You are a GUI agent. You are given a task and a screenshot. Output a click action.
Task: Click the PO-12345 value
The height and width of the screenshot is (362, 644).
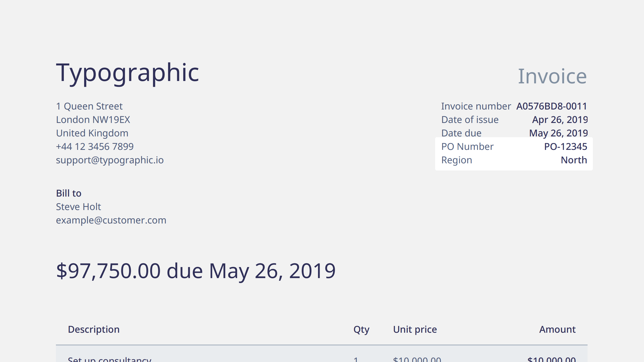pyautogui.click(x=566, y=146)
